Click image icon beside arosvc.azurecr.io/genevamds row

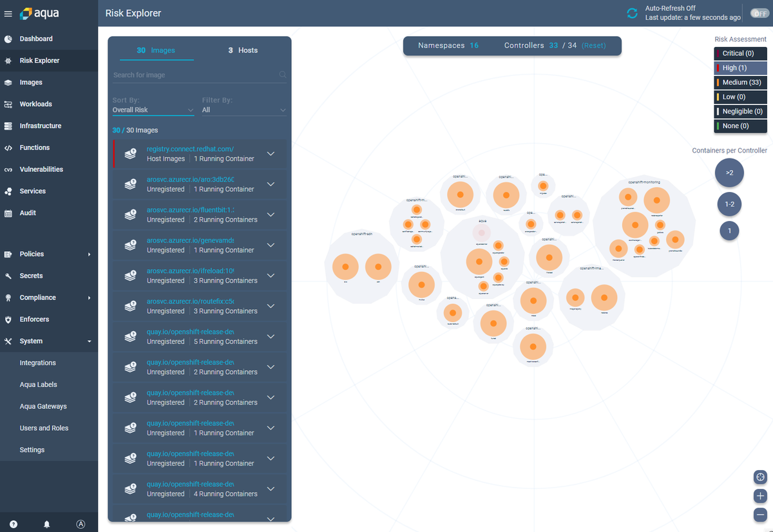(130, 245)
